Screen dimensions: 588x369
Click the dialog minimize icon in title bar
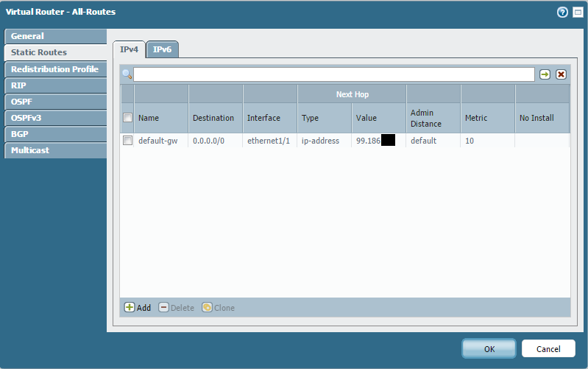(x=578, y=13)
